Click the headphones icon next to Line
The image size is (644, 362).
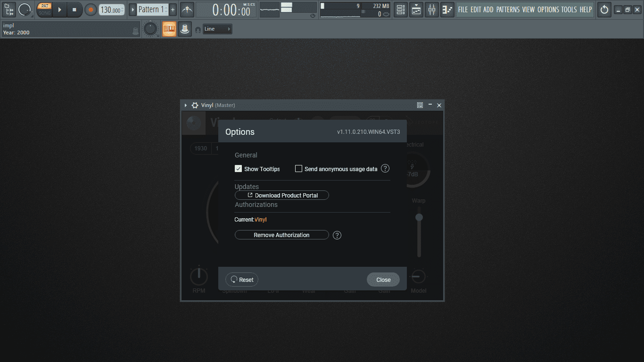(198, 29)
